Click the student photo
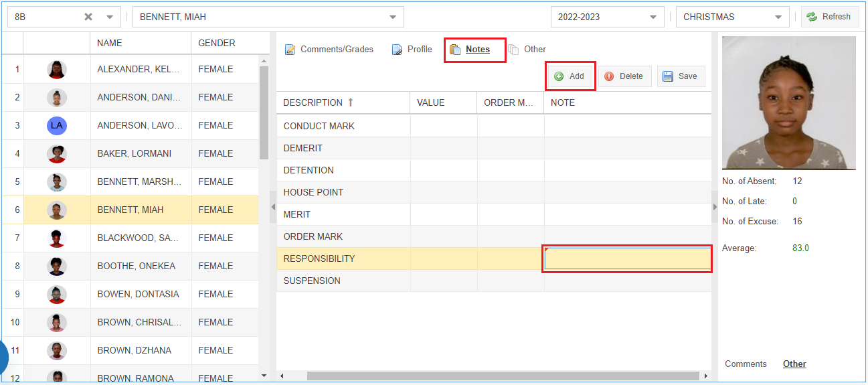Viewport: 868px width, 385px height. point(788,102)
